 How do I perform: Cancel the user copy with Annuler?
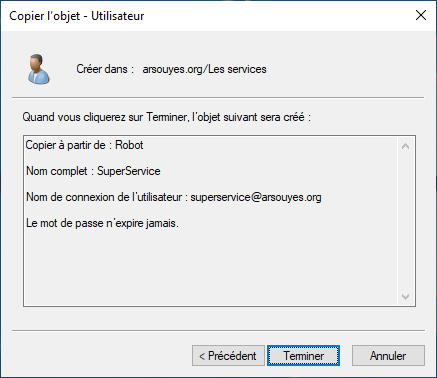(x=388, y=356)
